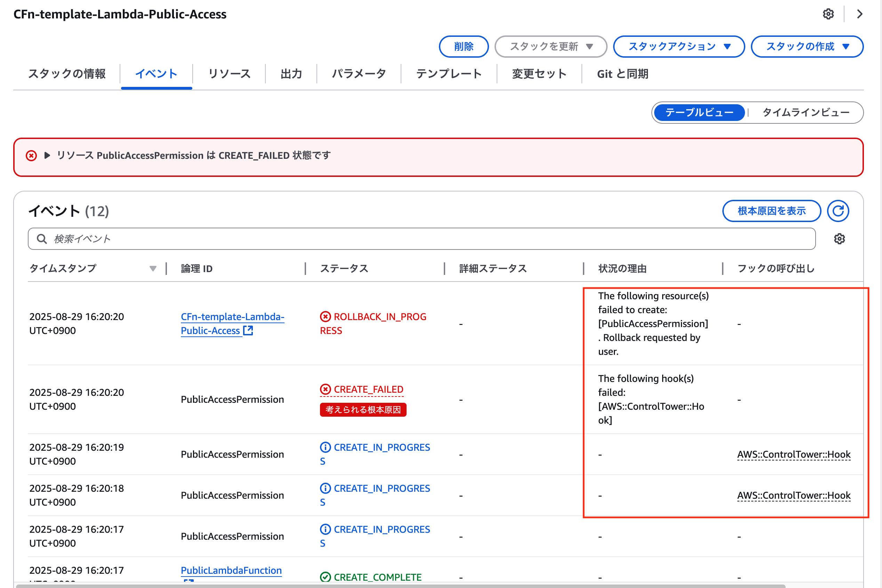The width and height of the screenshot is (882, 588).
Task: Sort by タイムスタンプ column arrow
Action: [153, 269]
